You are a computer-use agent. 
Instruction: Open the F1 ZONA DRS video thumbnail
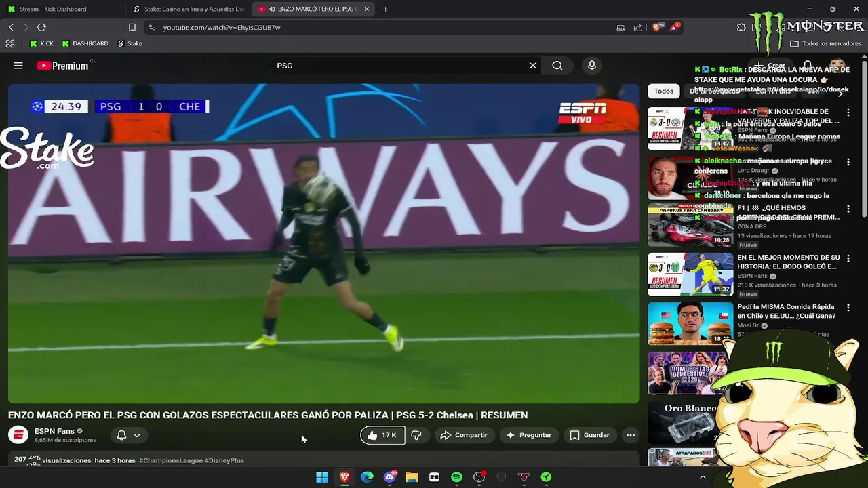pyautogui.click(x=690, y=225)
